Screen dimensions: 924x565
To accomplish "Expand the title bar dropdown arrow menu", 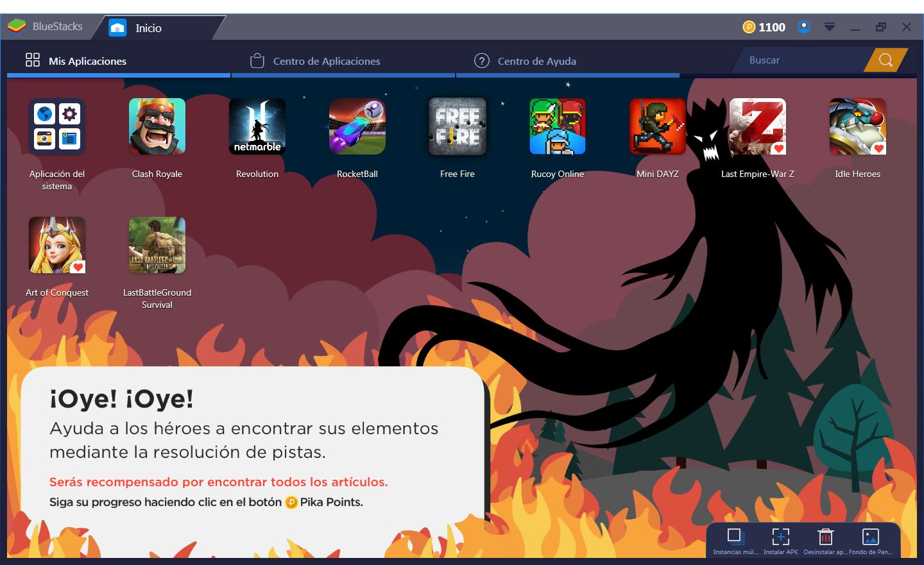I will coord(830,27).
